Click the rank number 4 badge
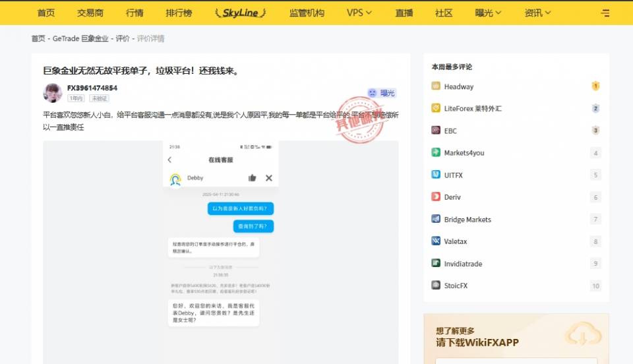Viewport: 633px width, 364px height. click(595, 153)
